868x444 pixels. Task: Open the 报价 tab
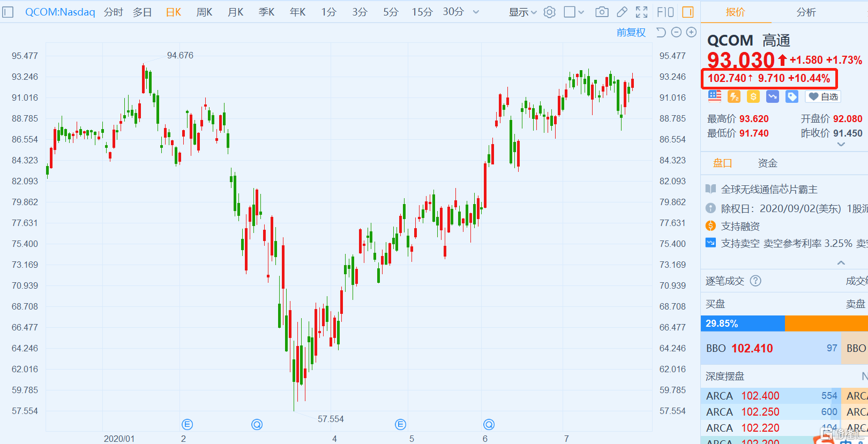point(736,12)
